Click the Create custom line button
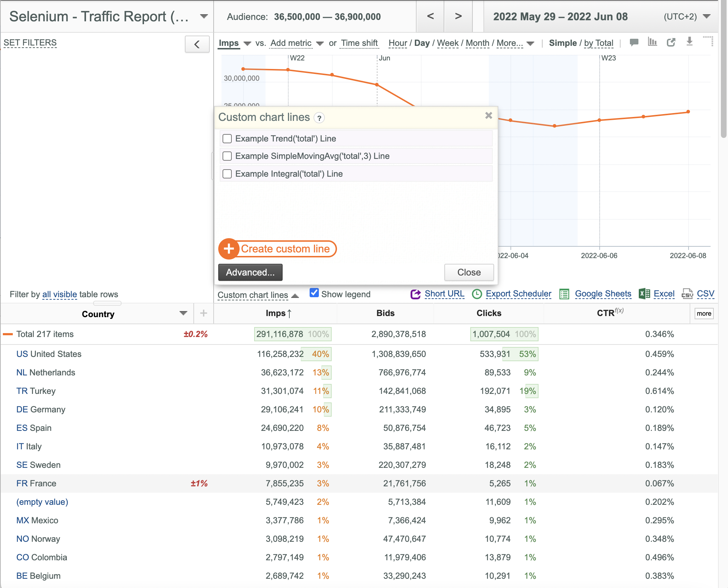Viewport: 728px width, 588px height. click(278, 249)
